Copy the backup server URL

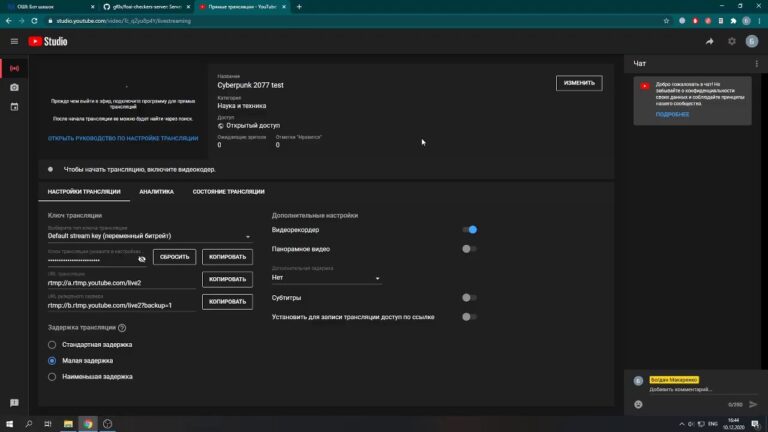[x=227, y=302]
